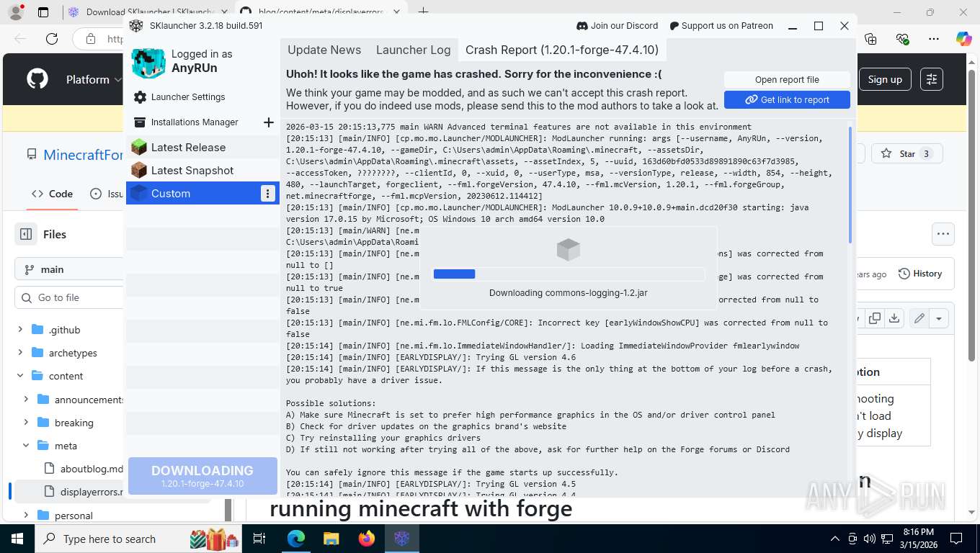This screenshot has width=980, height=553.
Task: Open the main branch dropdown
Action: [x=69, y=269]
